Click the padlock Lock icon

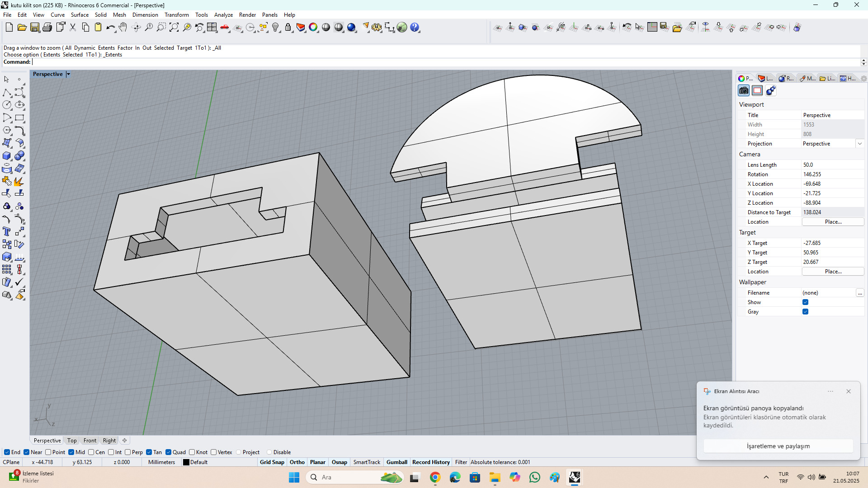click(x=288, y=28)
